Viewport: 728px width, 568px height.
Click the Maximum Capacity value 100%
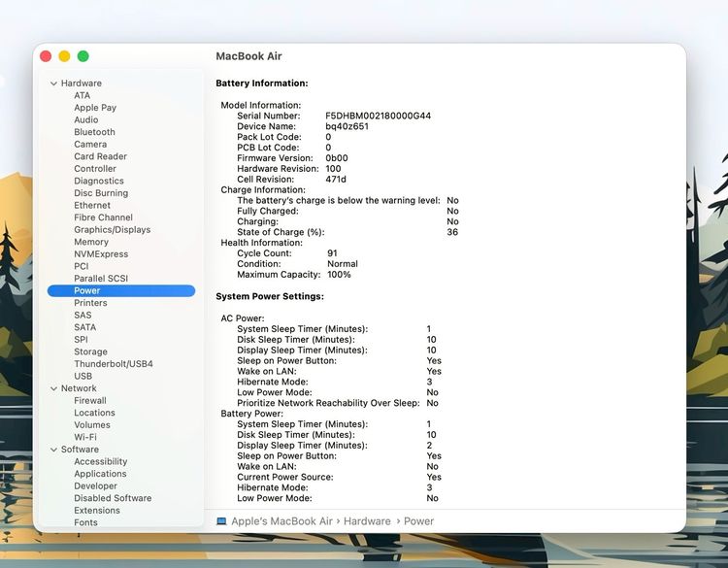click(339, 275)
